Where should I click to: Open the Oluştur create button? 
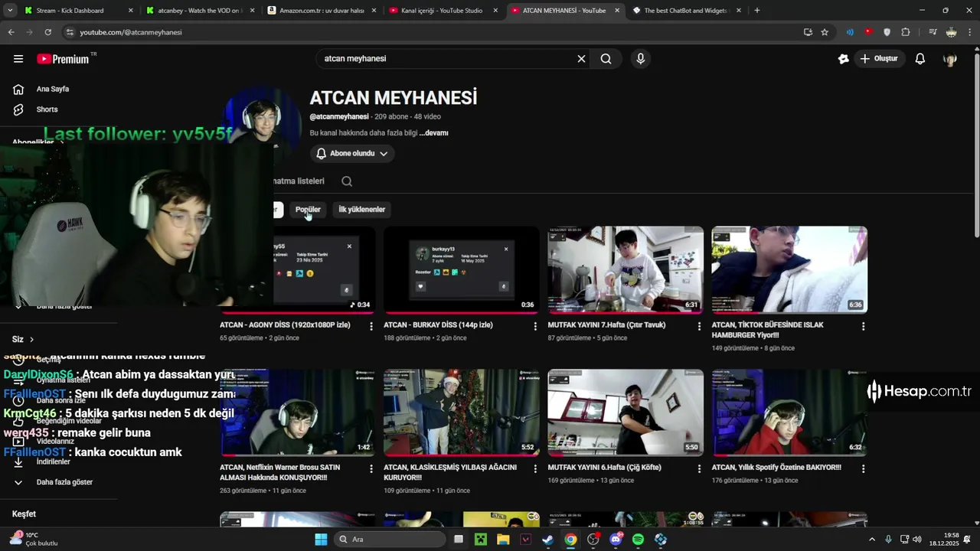tap(879, 59)
